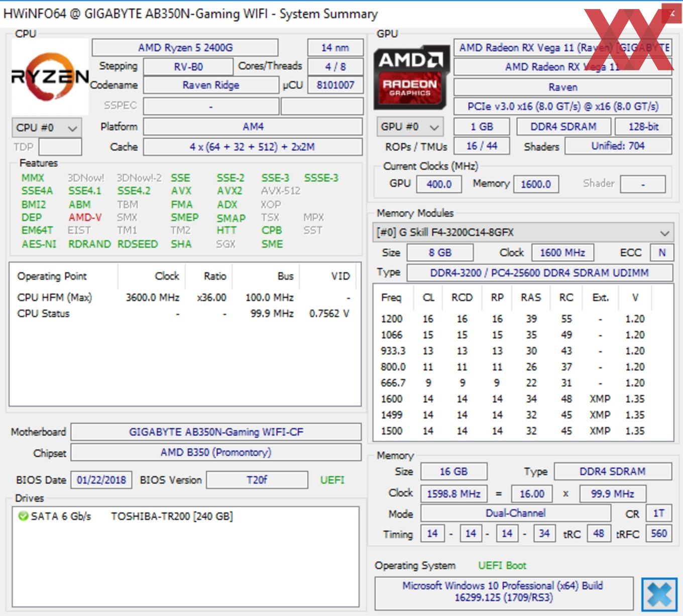This screenshot has width=683, height=616.
Task: Select the 1499 XMP timing row
Action: pyautogui.click(x=522, y=415)
